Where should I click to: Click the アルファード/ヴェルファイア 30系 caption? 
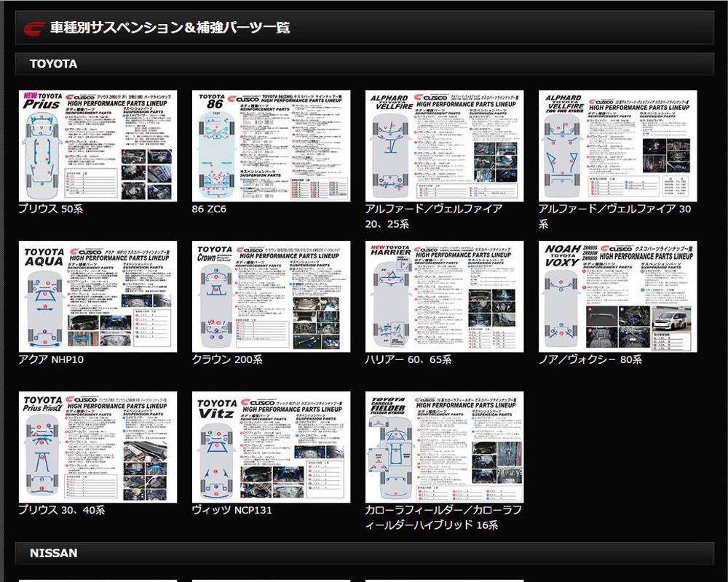pyautogui.click(x=614, y=216)
